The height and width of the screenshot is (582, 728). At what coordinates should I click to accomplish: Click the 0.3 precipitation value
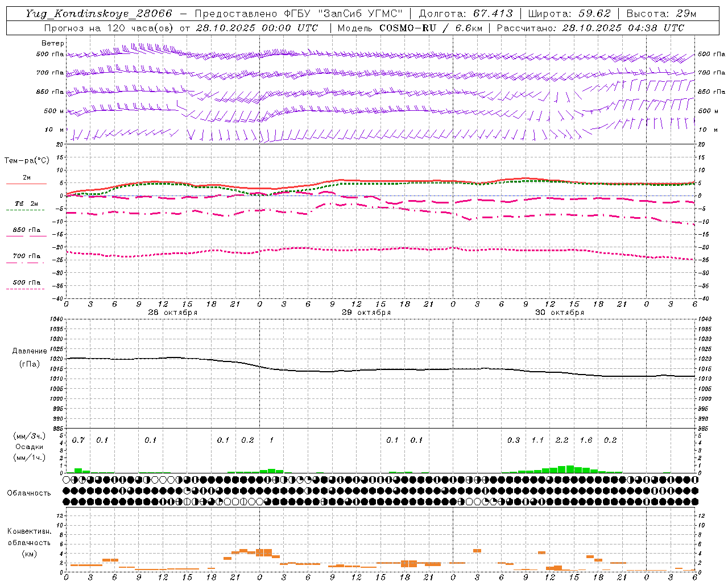[514, 440]
